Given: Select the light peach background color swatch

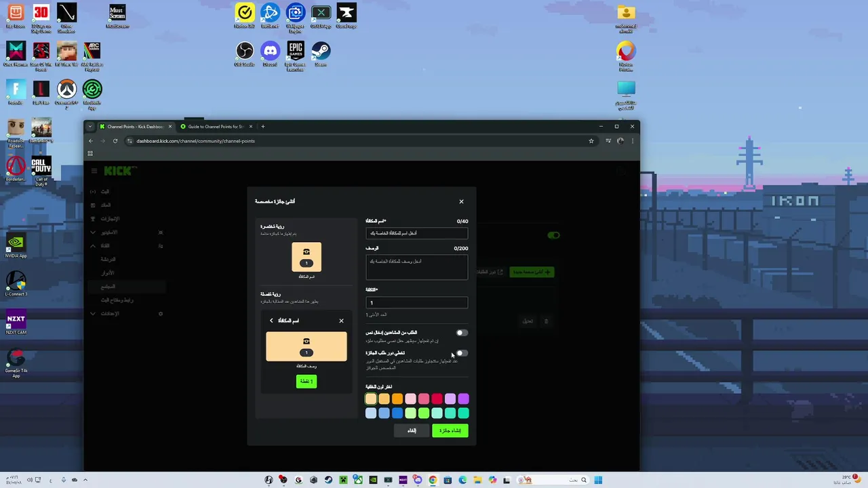Looking at the screenshot, I should (371, 399).
